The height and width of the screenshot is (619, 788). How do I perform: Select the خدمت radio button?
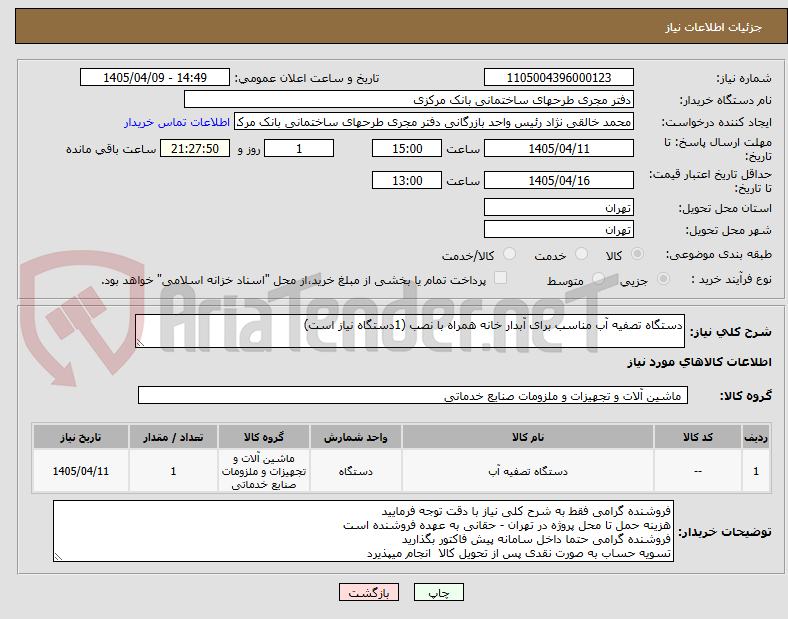(x=581, y=254)
